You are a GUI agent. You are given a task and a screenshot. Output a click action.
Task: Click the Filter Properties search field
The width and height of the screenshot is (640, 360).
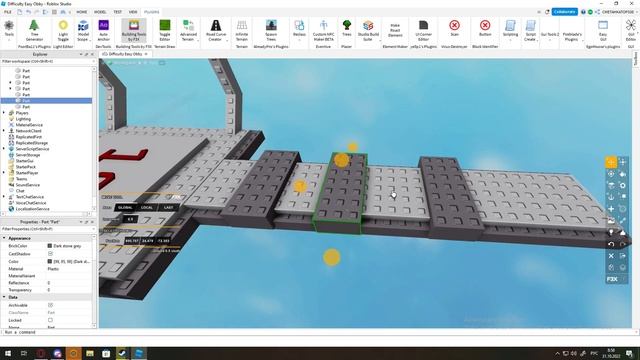click(x=48, y=229)
